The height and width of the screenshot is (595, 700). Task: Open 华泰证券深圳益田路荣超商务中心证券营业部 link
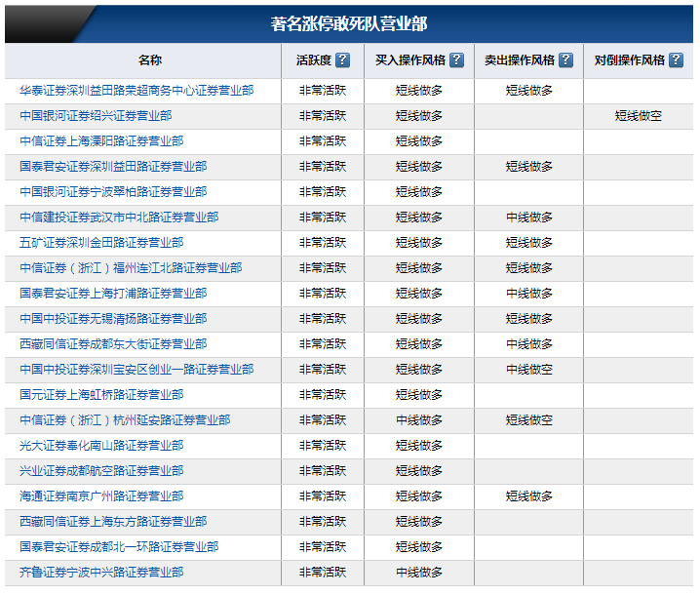click(136, 91)
